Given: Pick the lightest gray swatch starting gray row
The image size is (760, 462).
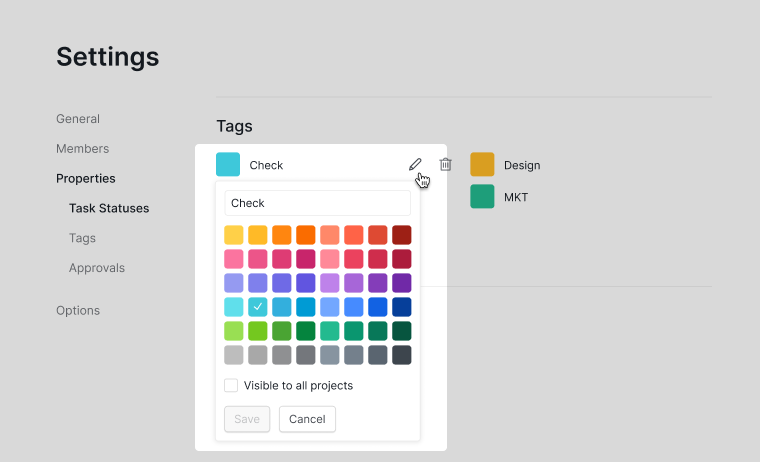Looking at the screenshot, I should 234,355.
